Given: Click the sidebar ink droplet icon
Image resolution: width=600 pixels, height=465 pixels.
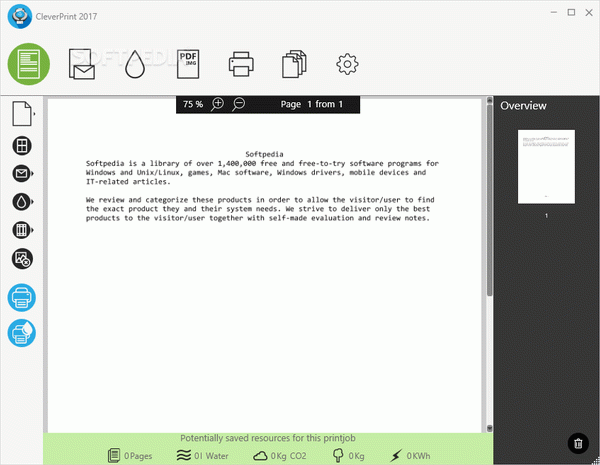Looking at the screenshot, I should tap(21, 202).
